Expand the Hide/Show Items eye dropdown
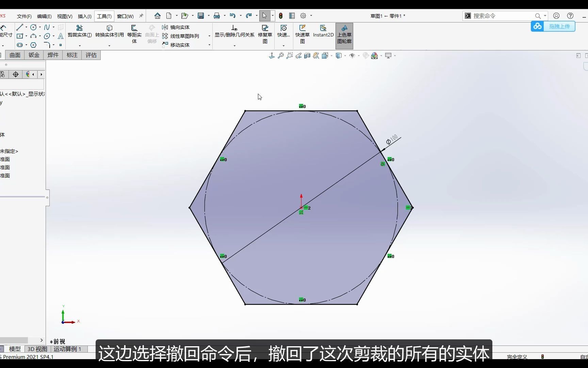 [x=358, y=56]
